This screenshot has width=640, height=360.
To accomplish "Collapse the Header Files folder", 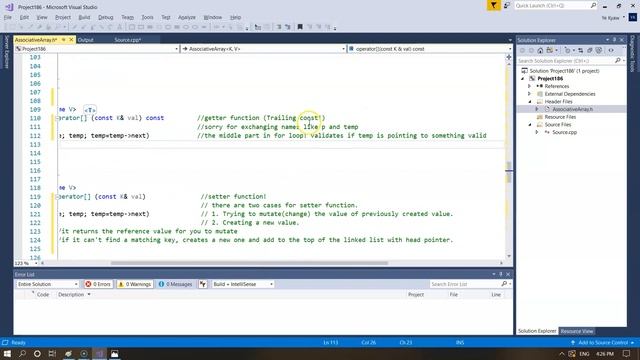I will click(x=530, y=102).
